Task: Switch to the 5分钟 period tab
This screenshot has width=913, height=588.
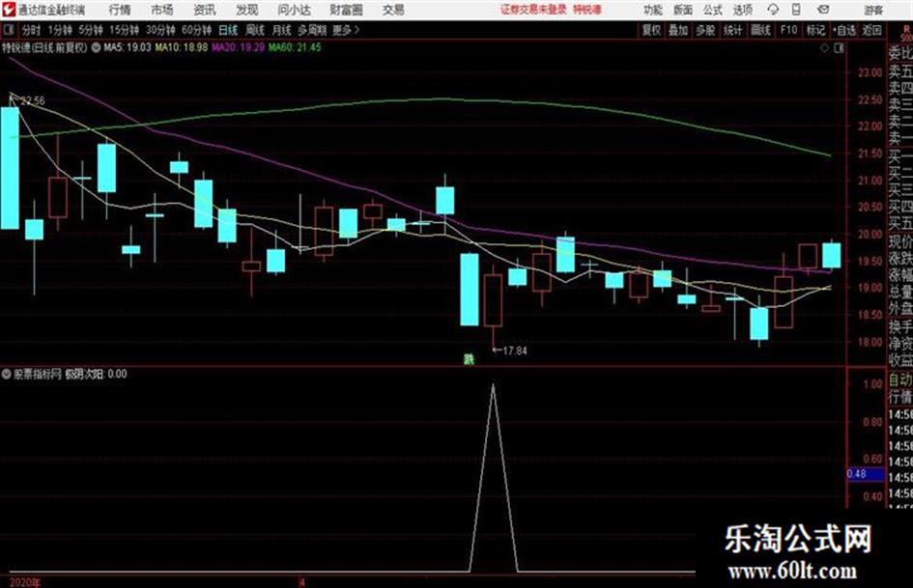Action: coord(91,30)
